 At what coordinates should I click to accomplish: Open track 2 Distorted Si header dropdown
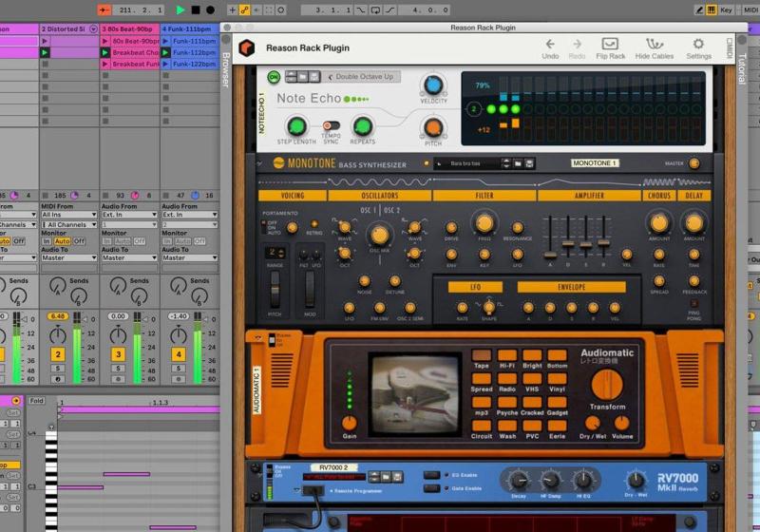(x=93, y=29)
